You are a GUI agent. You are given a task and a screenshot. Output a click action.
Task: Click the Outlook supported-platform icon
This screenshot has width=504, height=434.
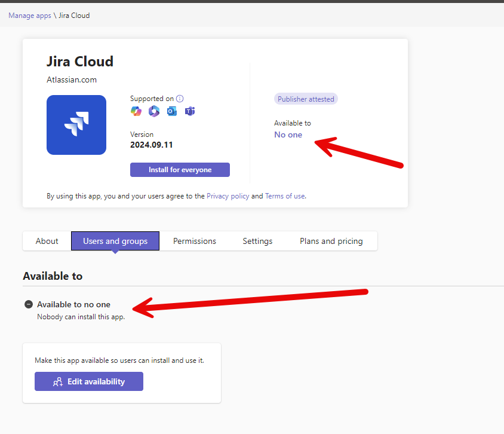[x=172, y=111]
